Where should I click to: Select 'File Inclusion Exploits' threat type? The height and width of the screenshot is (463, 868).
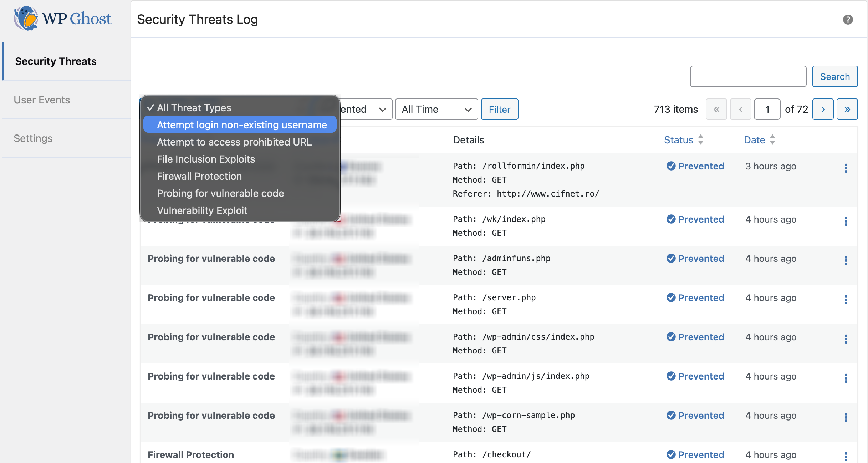point(206,159)
